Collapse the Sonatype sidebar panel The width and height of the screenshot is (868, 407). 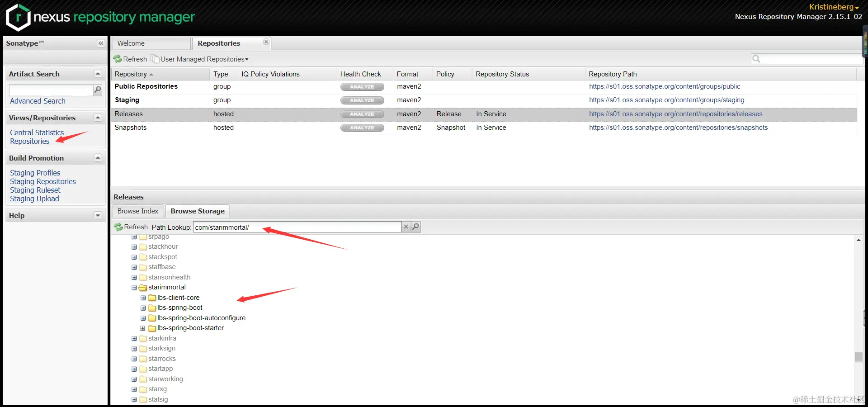[x=101, y=43]
